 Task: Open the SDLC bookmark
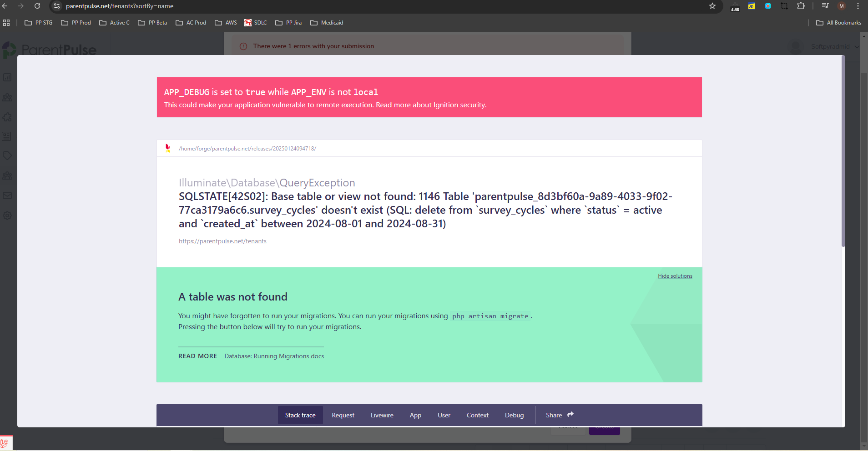[256, 23]
